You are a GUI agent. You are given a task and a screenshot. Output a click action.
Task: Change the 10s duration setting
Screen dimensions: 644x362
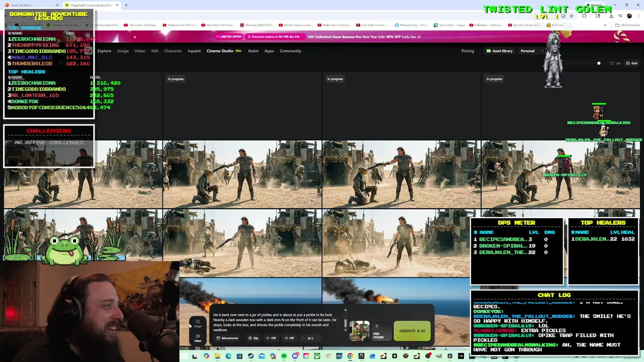tap(254, 338)
